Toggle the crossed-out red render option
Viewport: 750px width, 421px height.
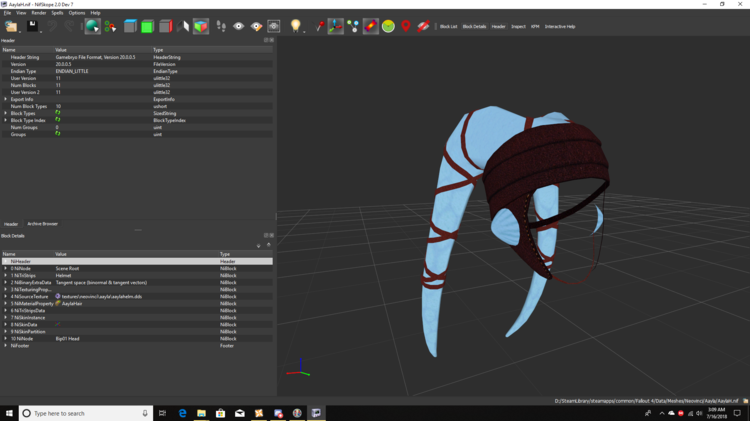click(x=423, y=26)
